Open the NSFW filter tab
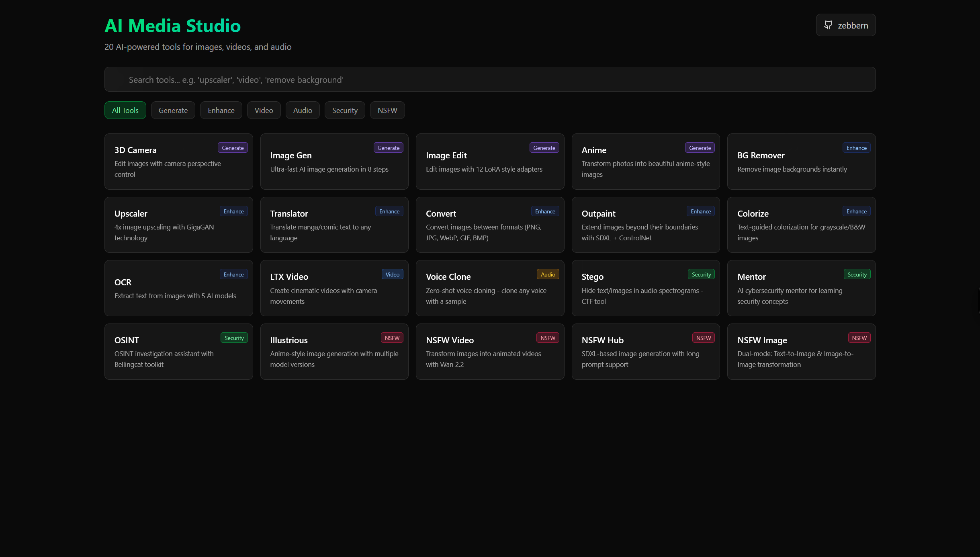 click(x=387, y=110)
